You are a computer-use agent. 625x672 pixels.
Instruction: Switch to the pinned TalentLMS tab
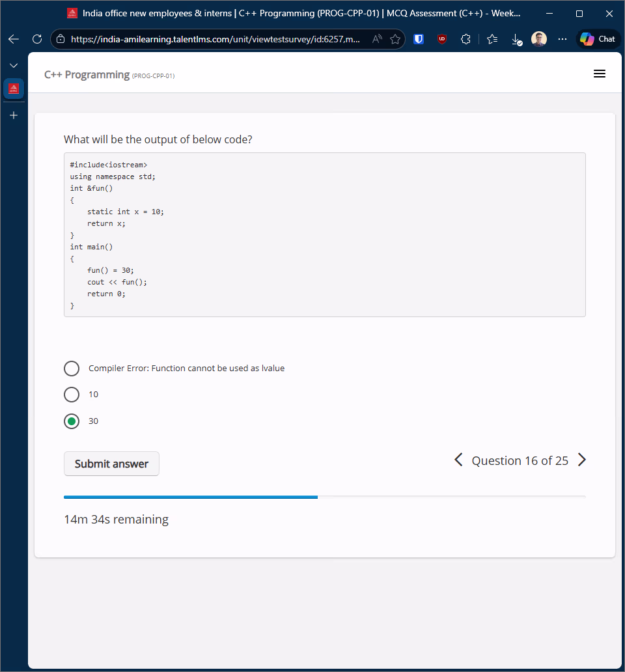(x=14, y=88)
